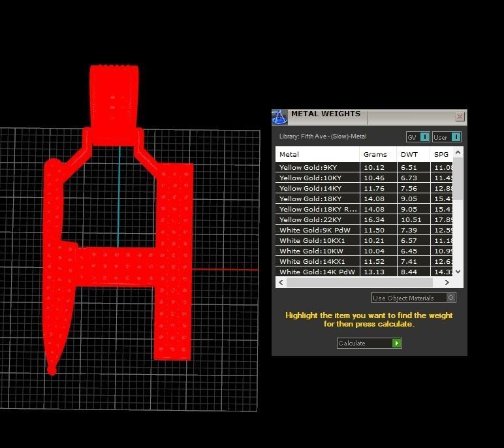Select the White Gold:10KX1 row
This screenshot has height=448, width=504.
tap(364, 240)
